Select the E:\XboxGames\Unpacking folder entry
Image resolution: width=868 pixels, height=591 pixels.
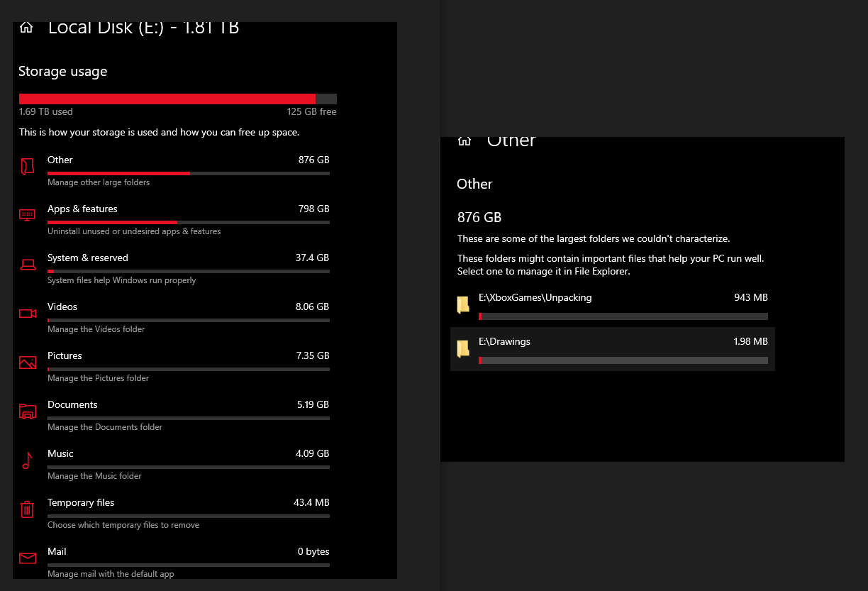click(613, 305)
